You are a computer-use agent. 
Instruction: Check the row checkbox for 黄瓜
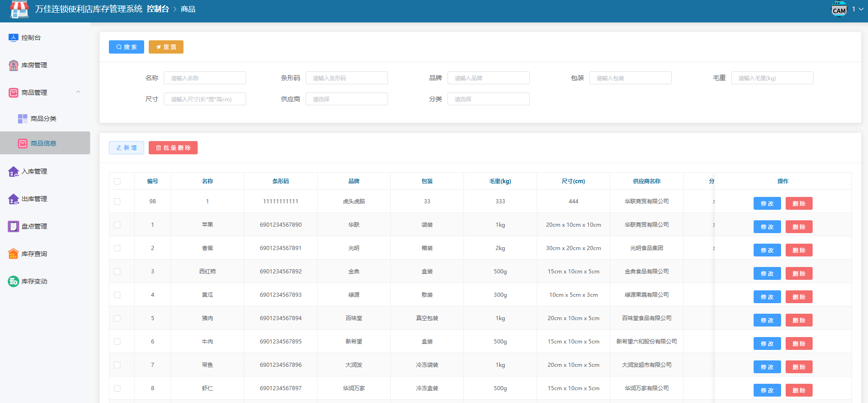pos(117,295)
